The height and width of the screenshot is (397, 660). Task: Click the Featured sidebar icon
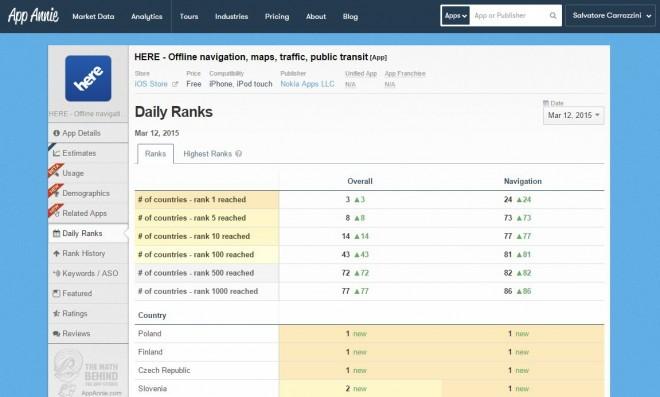[56, 293]
